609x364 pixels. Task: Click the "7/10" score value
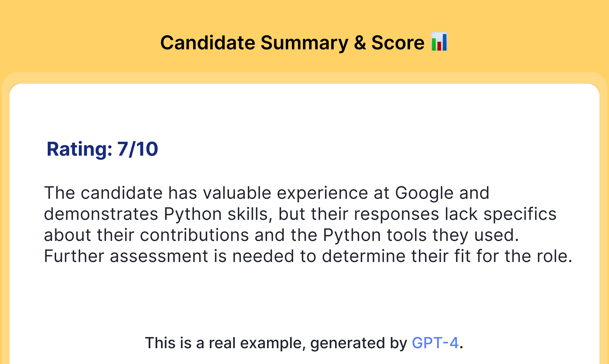(138, 149)
